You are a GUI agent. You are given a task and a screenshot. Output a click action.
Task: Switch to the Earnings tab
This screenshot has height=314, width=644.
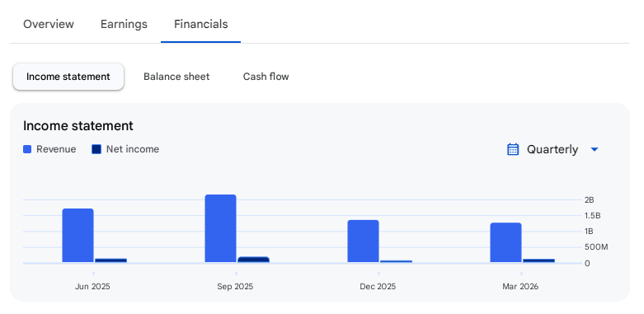[124, 24]
